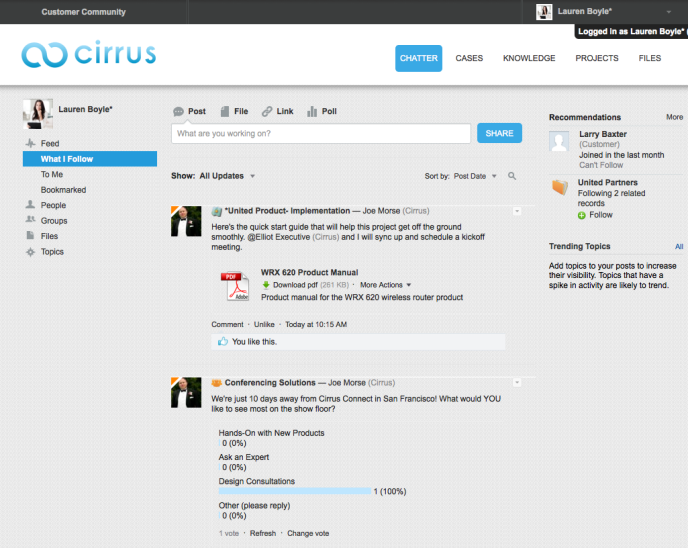Click the Conferencing Solutions group icon

point(217,383)
